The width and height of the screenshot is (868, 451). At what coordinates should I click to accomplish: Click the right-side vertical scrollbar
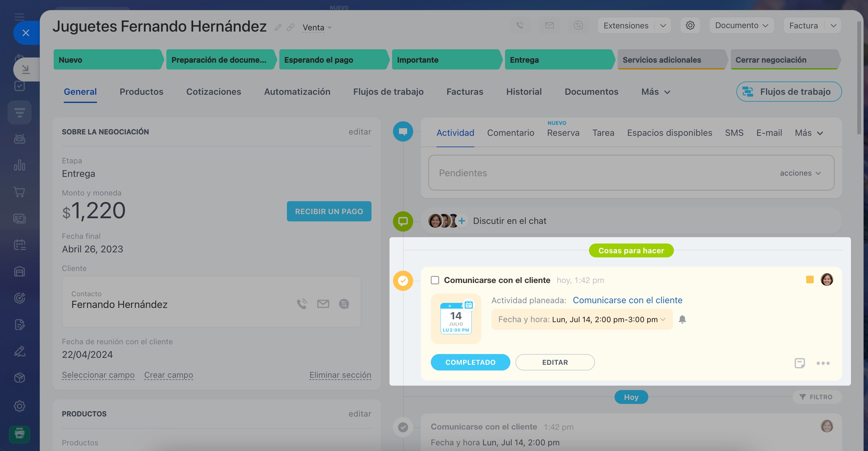(x=859, y=77)
